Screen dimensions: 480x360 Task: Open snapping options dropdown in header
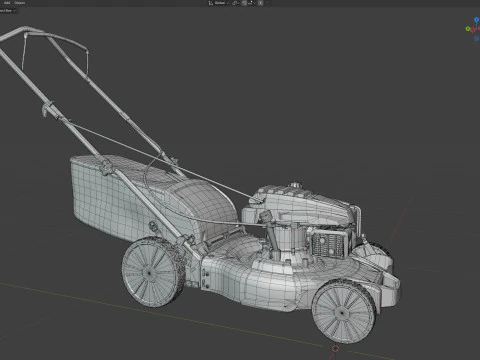coord(252,3)
